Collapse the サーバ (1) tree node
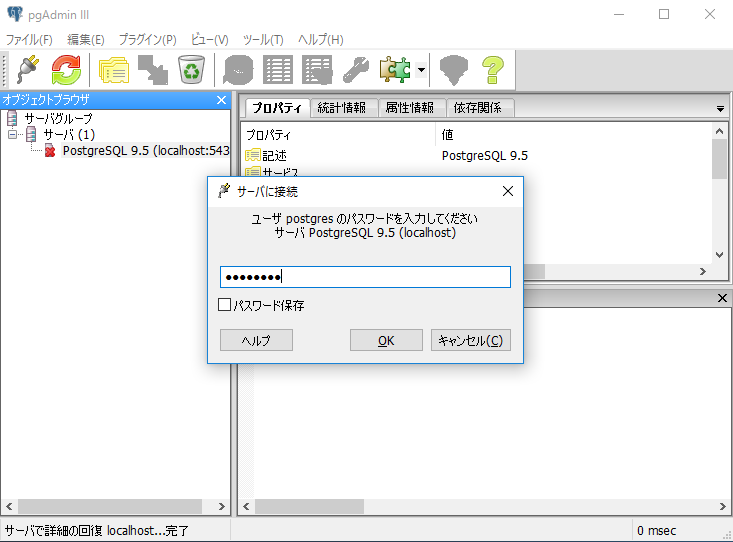The width and height of the screenshot is (733, 542). (12, 135)
